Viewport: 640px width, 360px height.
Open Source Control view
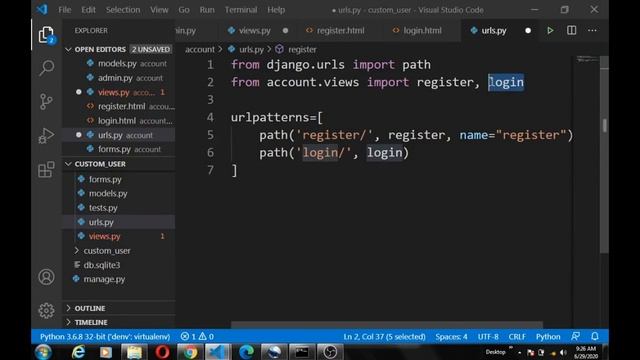click(46, 101)
